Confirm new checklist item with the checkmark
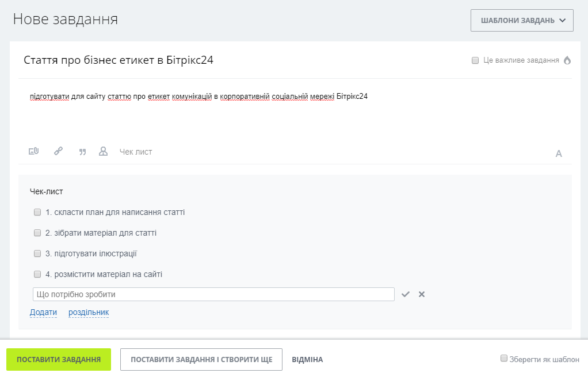Image resolution: width=588 pixels, height=373 pixels. pyautogui.click(x=406, y=294)
